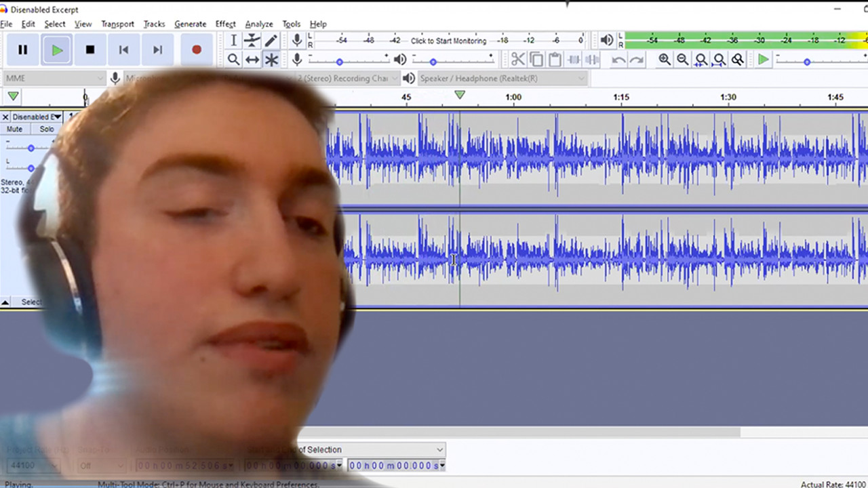Screen dimensions: 868x488
Task: Click Trim audio outside selection icon
Action: coord(574,60)
